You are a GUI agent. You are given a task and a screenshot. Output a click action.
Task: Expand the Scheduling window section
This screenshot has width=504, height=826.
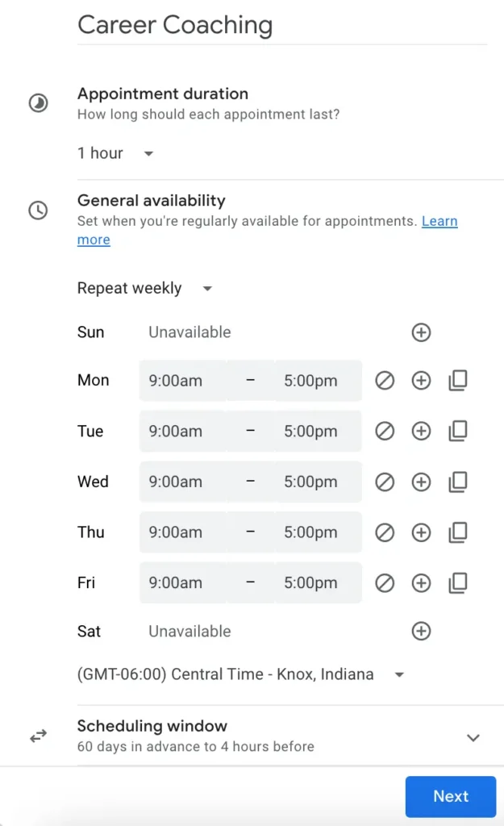click(475, 736)
